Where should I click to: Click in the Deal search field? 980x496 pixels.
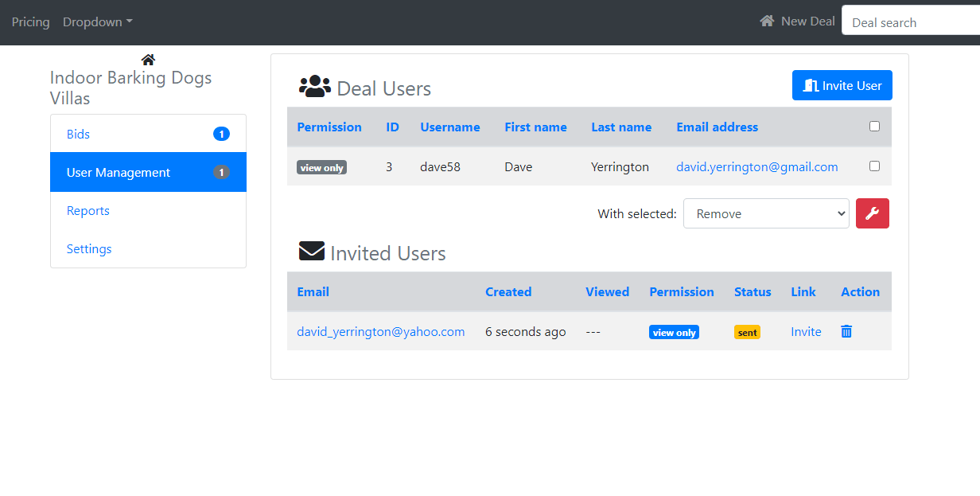pos(910,22)
